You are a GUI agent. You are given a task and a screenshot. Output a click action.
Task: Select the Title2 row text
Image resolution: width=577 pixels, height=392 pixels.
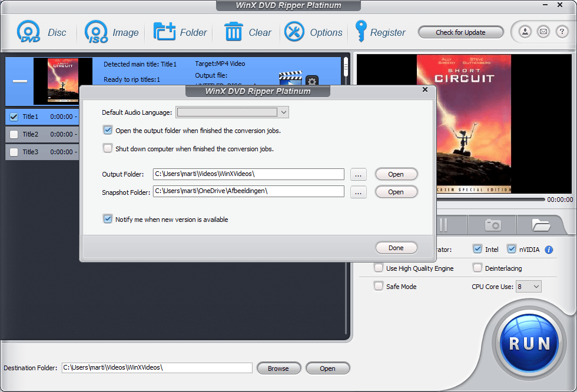coord(31,134)
